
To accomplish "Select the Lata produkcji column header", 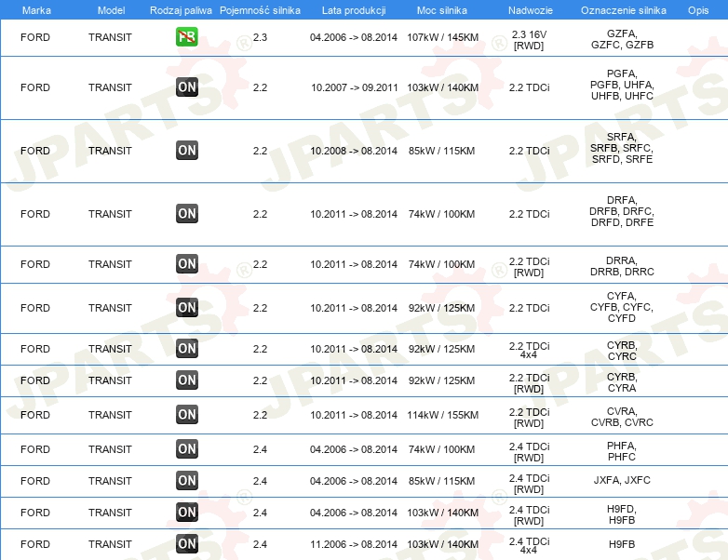I will coord(354,10).
